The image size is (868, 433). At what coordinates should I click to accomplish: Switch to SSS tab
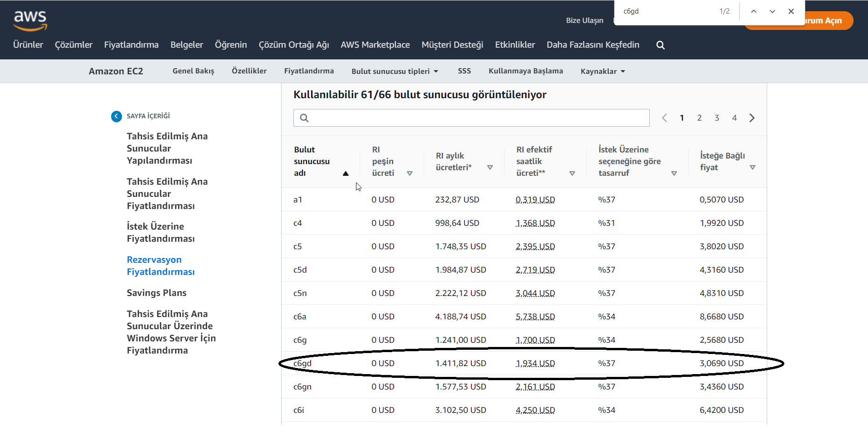[x=464, y=71]
